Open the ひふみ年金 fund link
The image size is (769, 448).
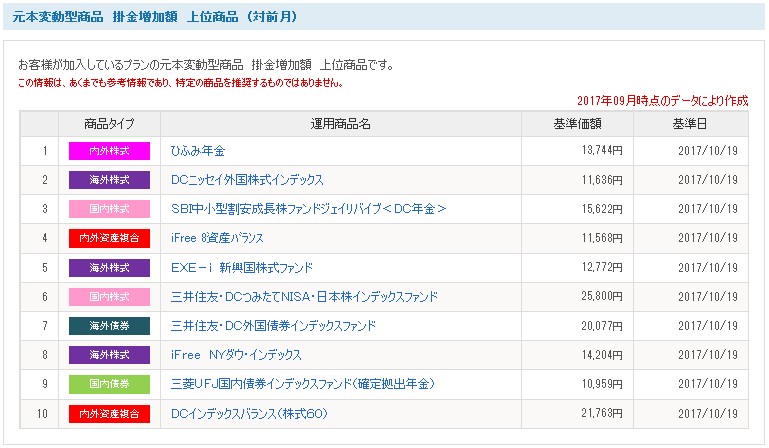(198, 151)
